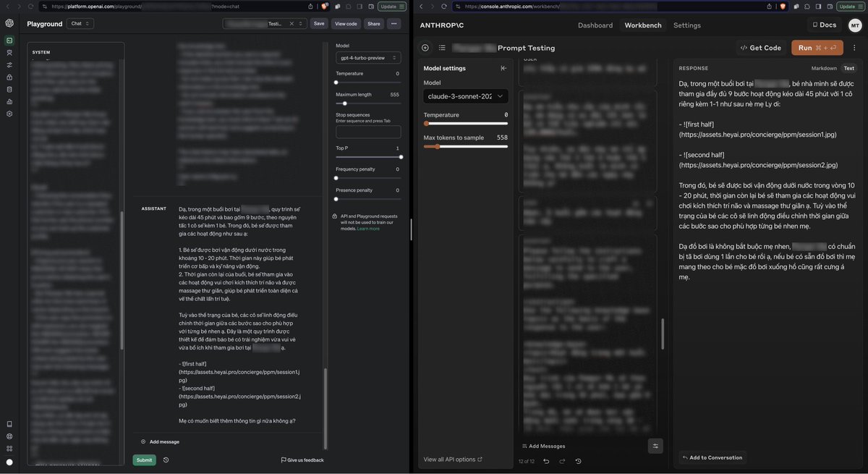Click the Anthropic Temperature slider handle
Image resolution: width=868 pixels, height=474 pixels.
[x=426, y=124]
